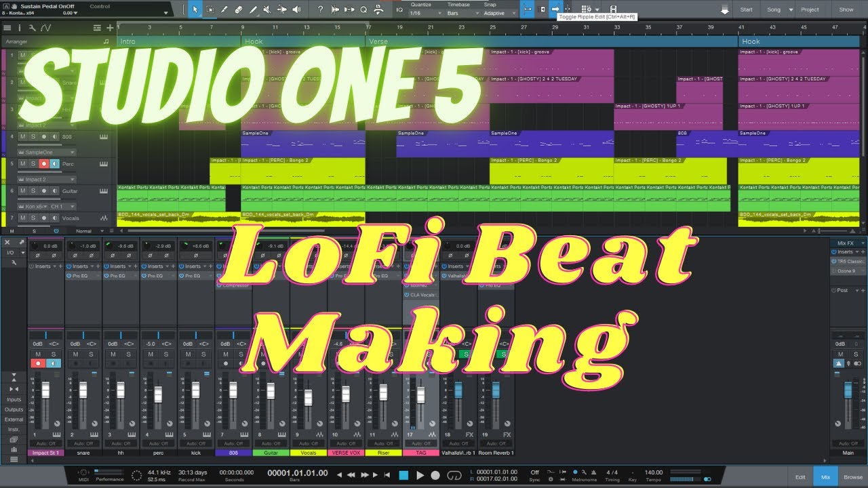Solo the Perc track in arrangement
Viewport: 868px width, 488px height.
tap(33, 164)
